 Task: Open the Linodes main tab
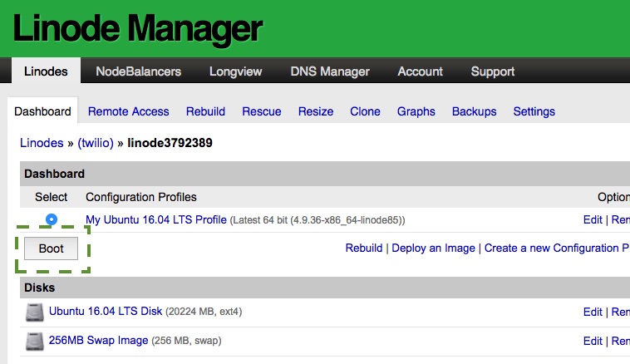46,71
